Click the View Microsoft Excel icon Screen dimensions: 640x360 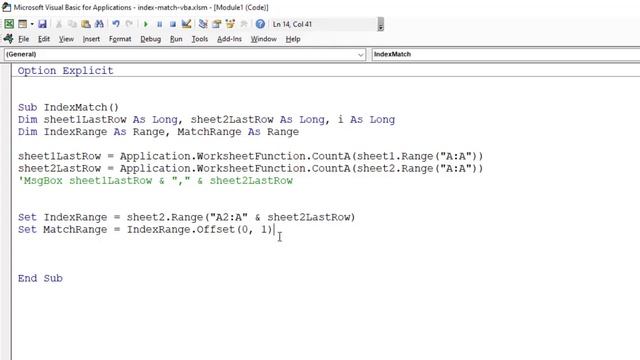pyautogui.click(x=9, y=24)
